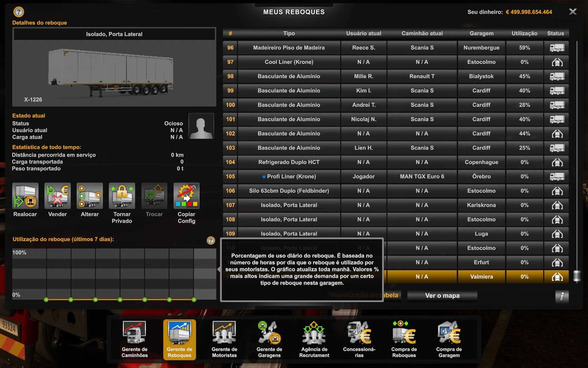Click the Copiar Config icon
The height and width of the screenshot is (368, 588).
click(186, 196)
